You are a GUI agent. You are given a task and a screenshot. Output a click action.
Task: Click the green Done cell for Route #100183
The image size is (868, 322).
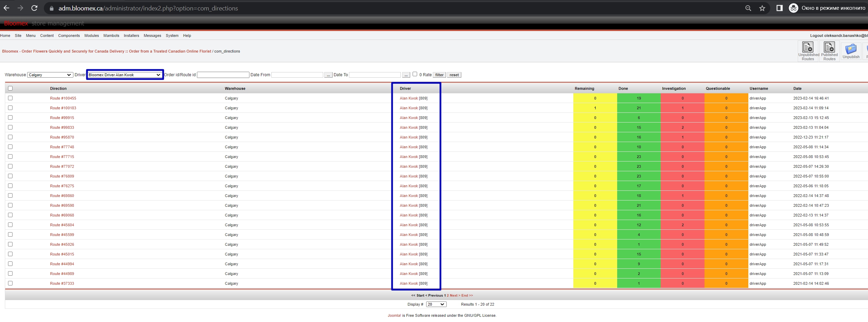pyautogui.click(x=639, y=108)
